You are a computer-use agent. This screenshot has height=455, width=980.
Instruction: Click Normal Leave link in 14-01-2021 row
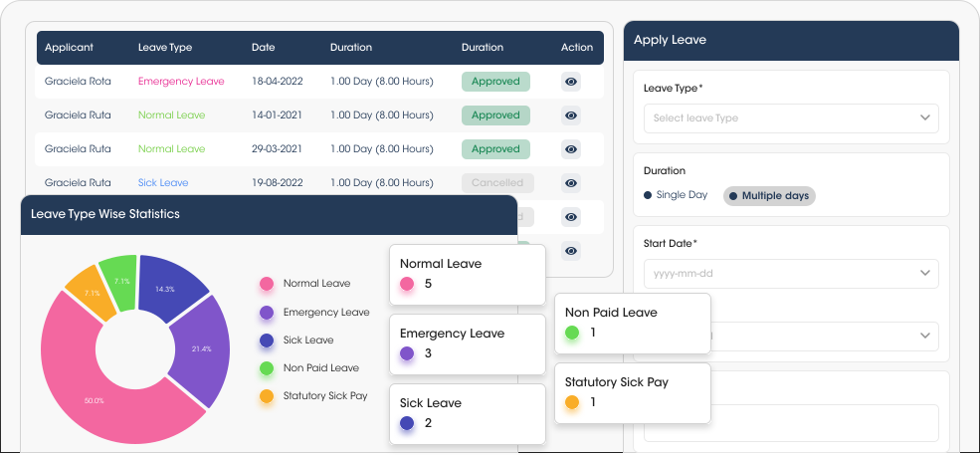(x=171, y=115)
